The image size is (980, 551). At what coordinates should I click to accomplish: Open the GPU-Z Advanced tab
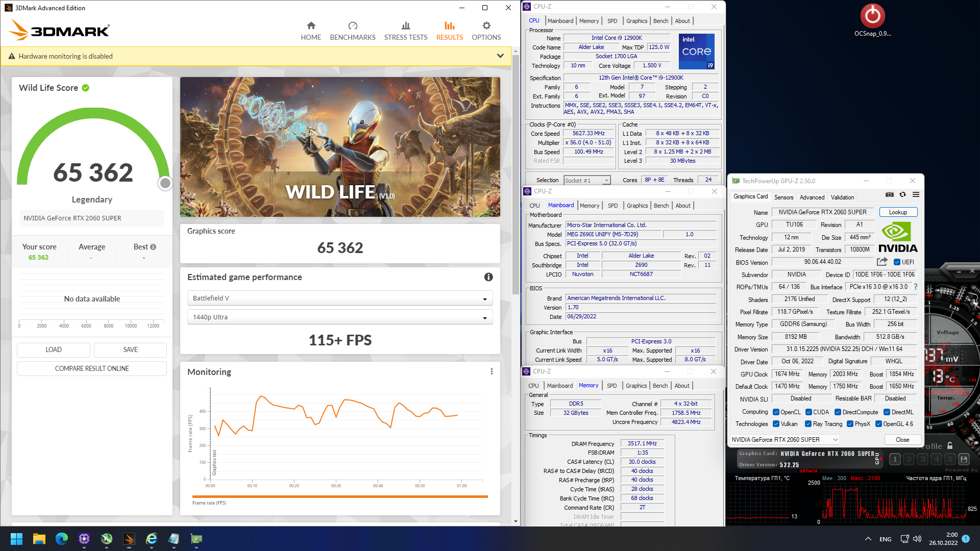[812, 197]
